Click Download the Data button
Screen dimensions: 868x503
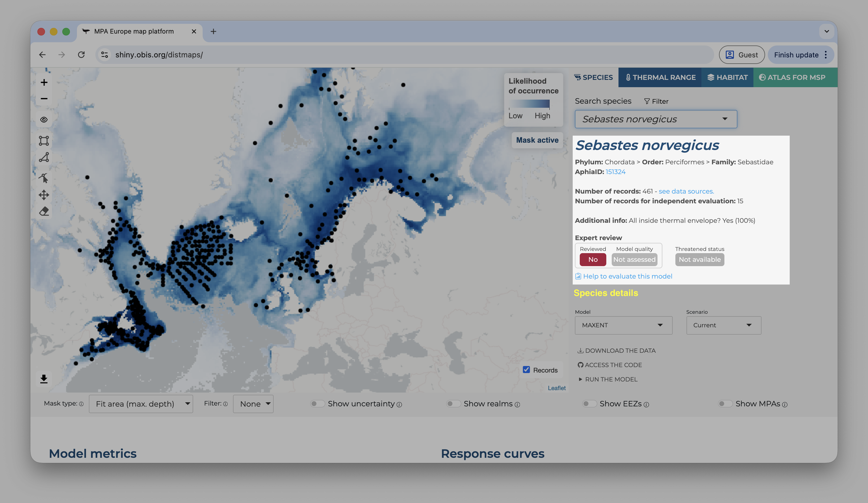(617, 351)
